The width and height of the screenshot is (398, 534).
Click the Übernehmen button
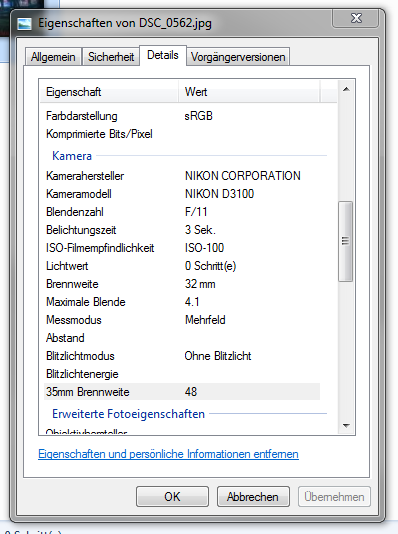[334, 497]
